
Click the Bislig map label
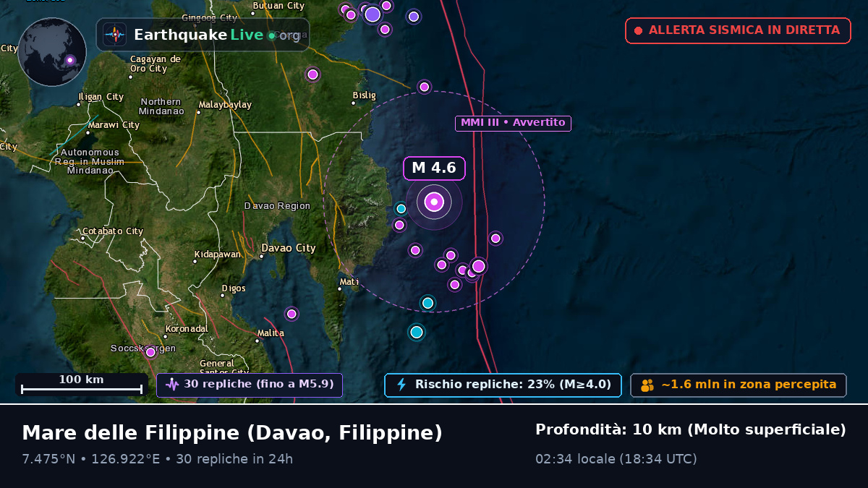(x=365, y=95)
